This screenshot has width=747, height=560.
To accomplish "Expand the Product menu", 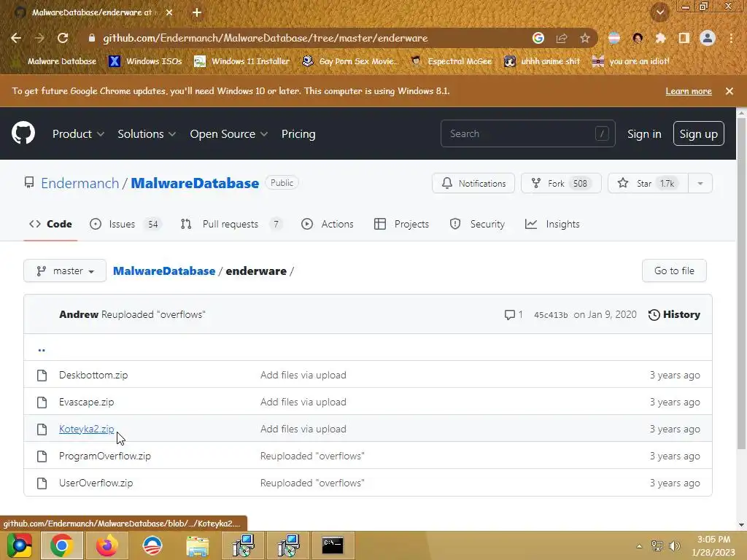I will click(78, 134).
